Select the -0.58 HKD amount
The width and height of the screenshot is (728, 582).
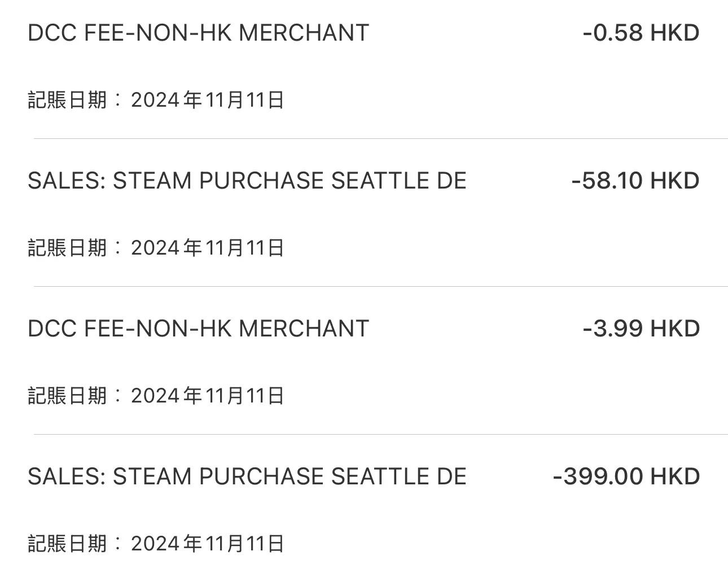click(641, 33)
